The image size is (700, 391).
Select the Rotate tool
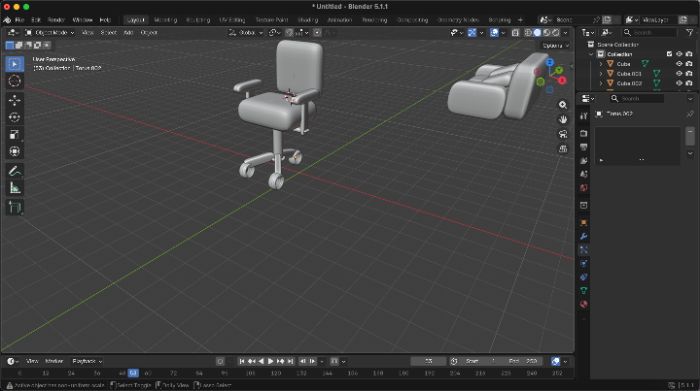point(14,117)
